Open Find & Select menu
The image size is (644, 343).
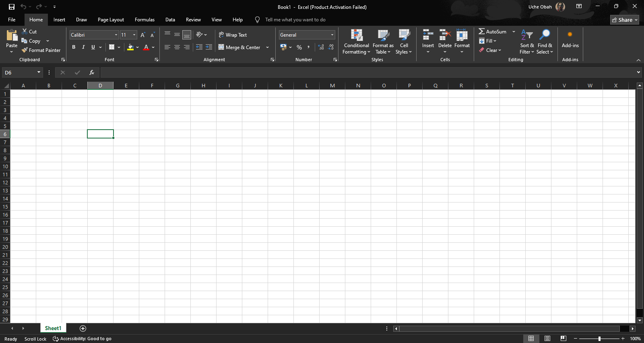coord(545,41)
